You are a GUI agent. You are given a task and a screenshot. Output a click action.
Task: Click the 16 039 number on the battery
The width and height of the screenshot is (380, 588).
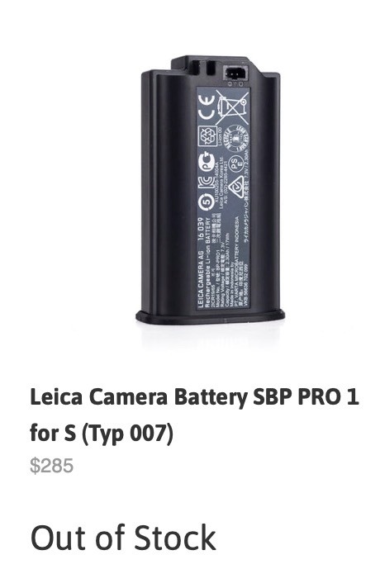click(201, 229)
